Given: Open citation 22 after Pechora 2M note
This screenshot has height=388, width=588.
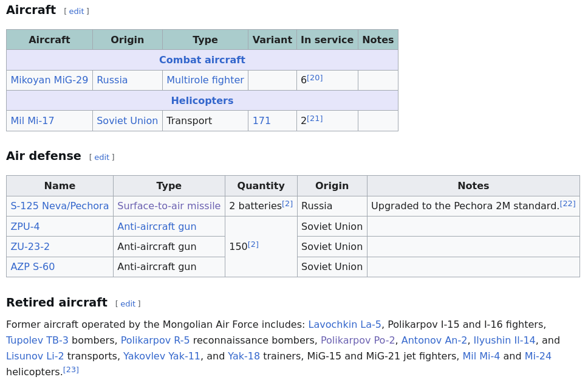Looking at the screenshot, I should pyautogui.click(x=568, y=204).
